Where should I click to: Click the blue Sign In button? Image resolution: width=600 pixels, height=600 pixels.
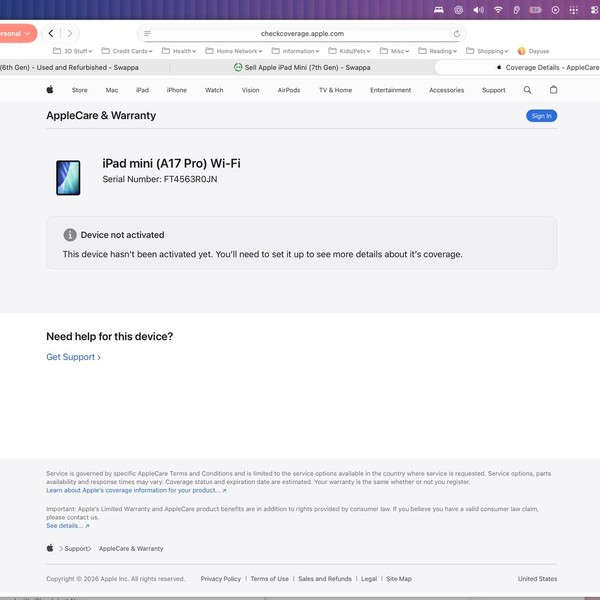tap(541, 116)
